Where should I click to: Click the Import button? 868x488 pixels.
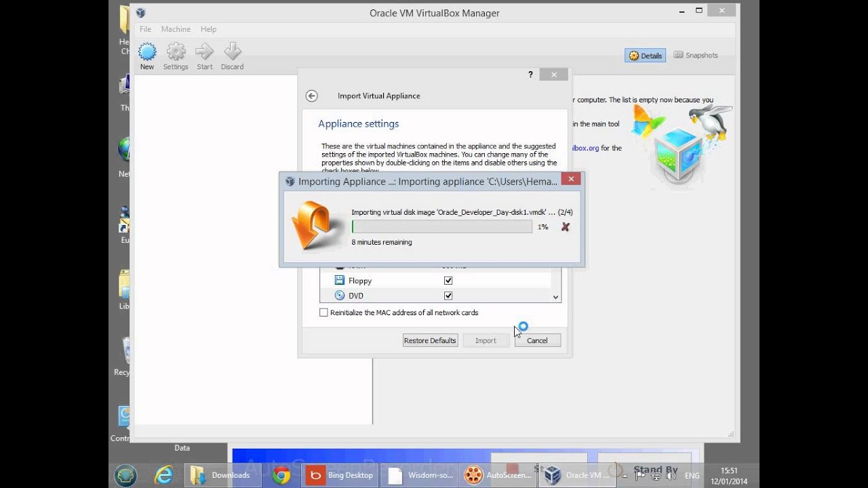[x=486, y=340]
